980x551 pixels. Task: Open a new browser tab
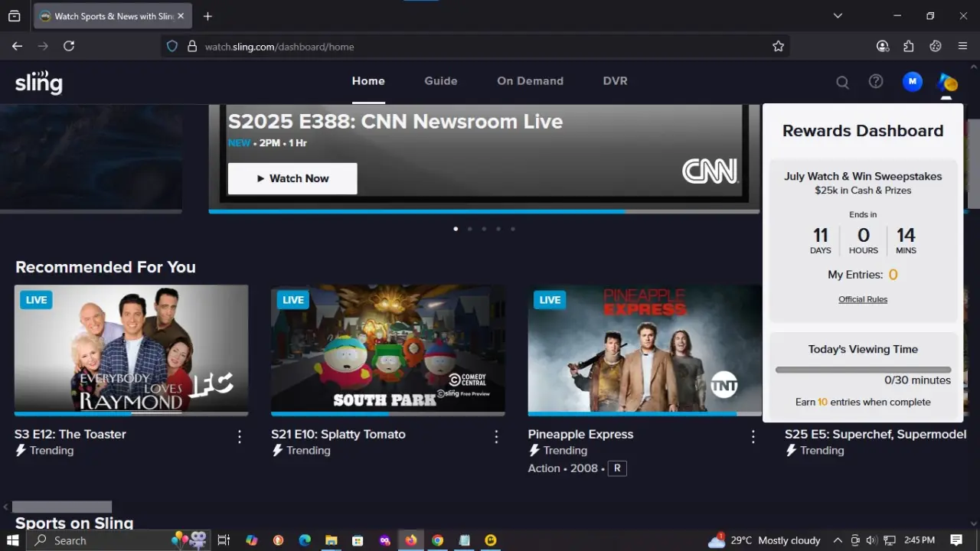tap(207, 16)
